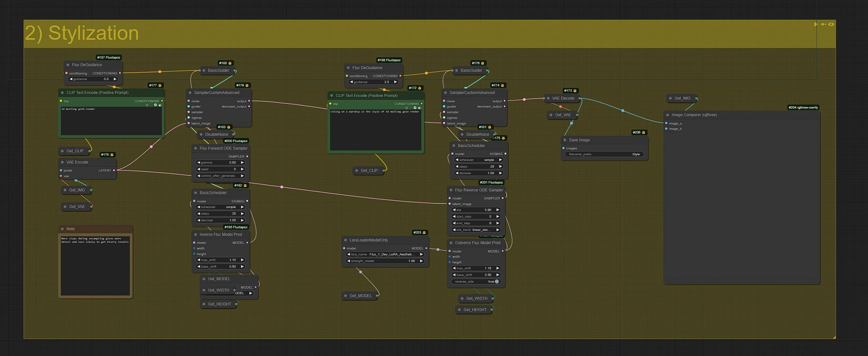The image size is (868, 356).
Task: Click the fox badge icon next to #178
Action: tap(112, 155)
